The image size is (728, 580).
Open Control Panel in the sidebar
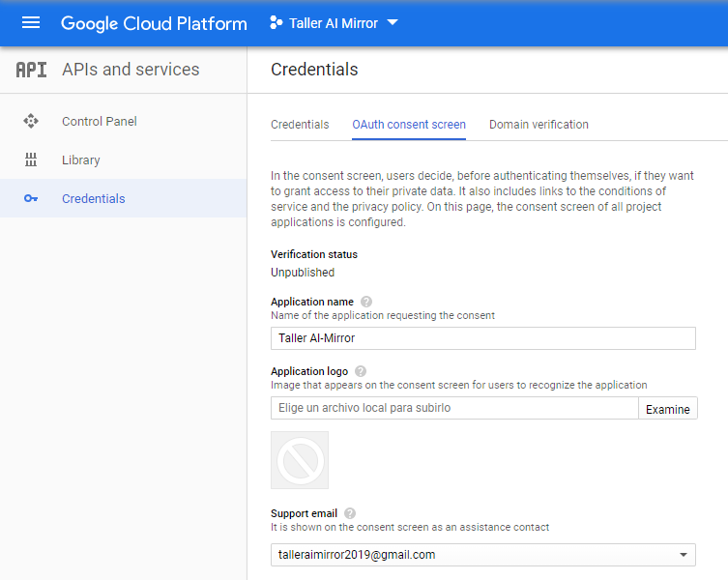[x=100, y=122]
